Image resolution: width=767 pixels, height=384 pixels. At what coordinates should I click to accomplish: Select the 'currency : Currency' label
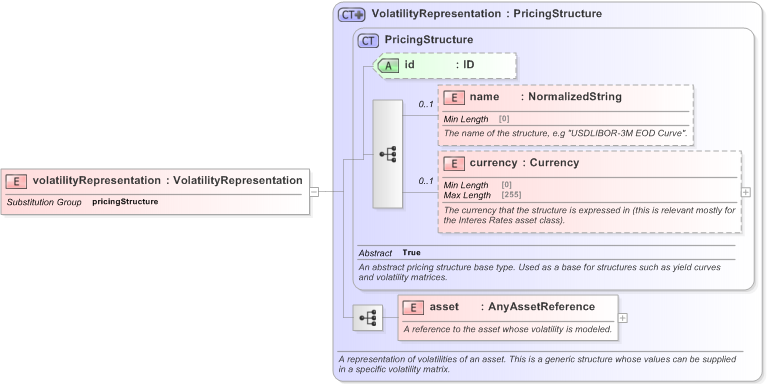point(524,162)
